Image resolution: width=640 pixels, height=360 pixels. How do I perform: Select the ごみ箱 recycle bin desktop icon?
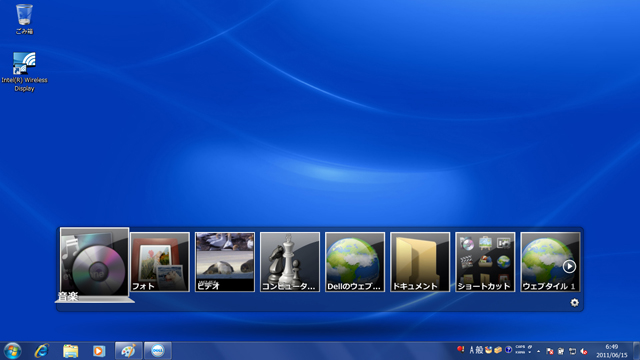24,19
